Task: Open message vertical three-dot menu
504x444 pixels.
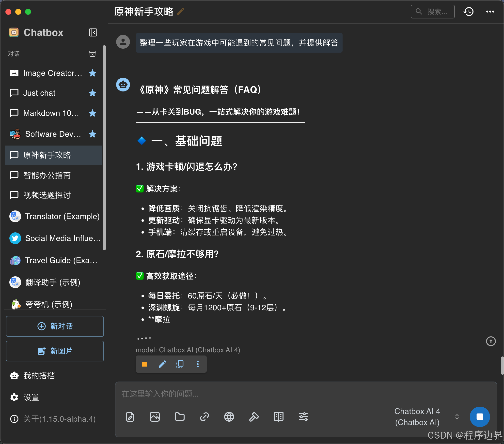Action: click(x=198, y=364)
